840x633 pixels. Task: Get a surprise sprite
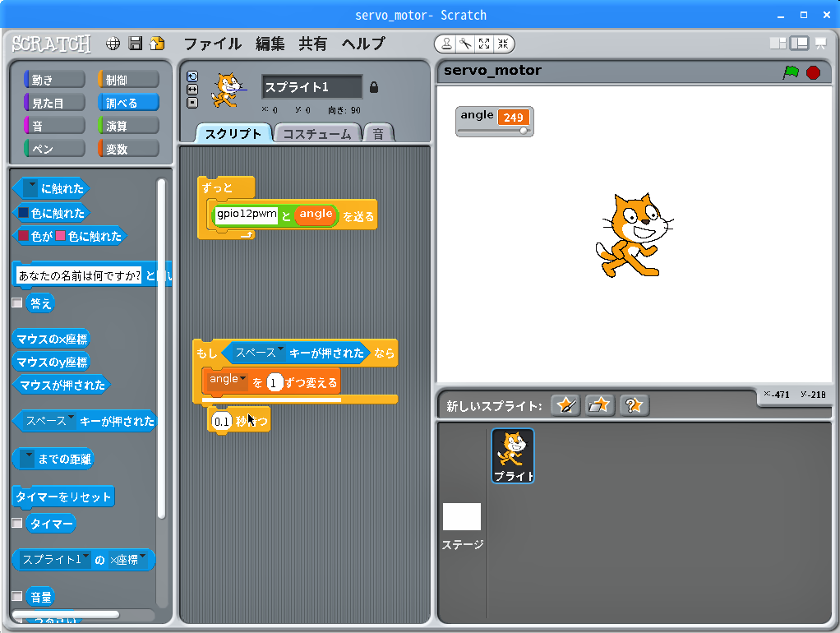(x=634, y=405)
